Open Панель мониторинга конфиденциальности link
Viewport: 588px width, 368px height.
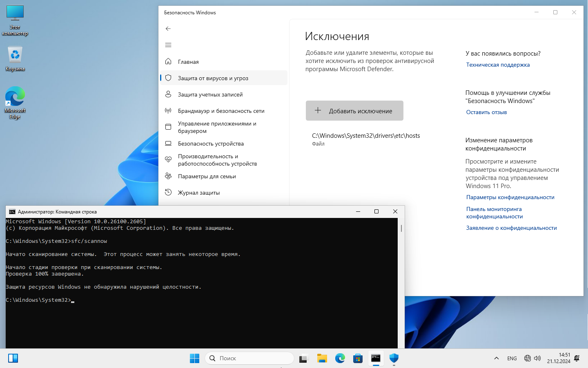tap(494, 213)
